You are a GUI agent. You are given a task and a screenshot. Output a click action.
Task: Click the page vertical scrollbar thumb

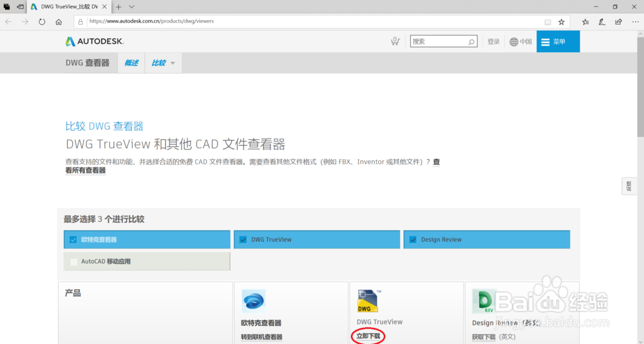[x=640, y=86]
